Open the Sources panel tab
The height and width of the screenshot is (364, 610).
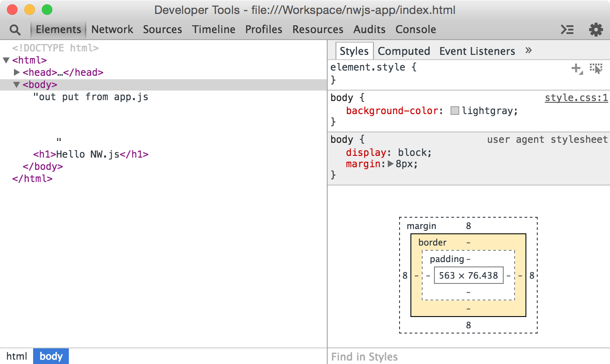pyautogui.click(x=162, y=30)
